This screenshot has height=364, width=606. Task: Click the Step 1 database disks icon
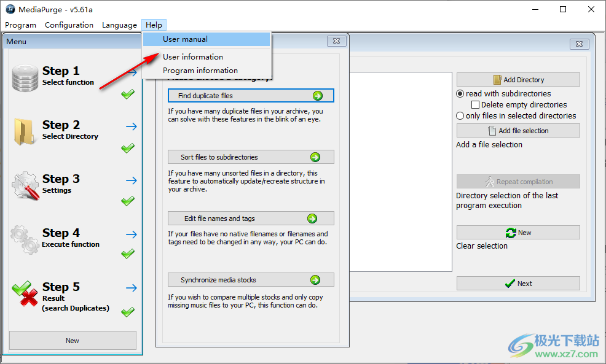(x=25, y=77)
